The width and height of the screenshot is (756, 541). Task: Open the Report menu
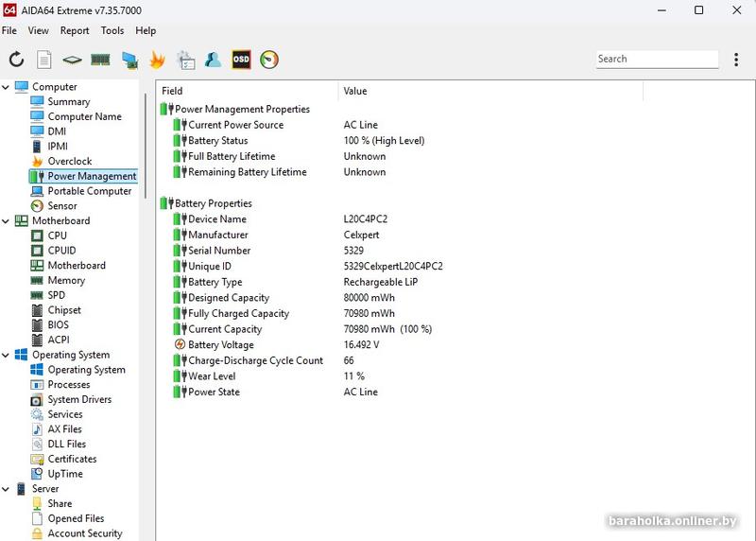tap(75, 30)
